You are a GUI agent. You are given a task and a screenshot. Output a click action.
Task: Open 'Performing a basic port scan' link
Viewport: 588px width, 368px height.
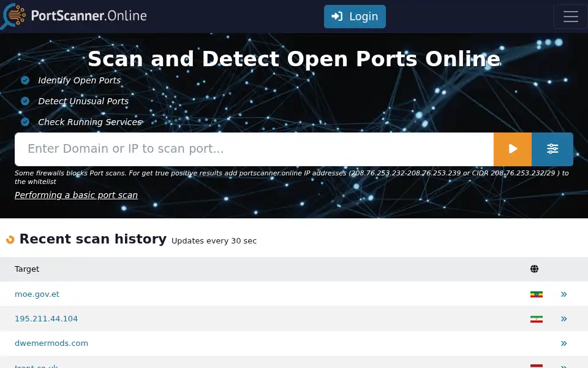pos(76,195)
